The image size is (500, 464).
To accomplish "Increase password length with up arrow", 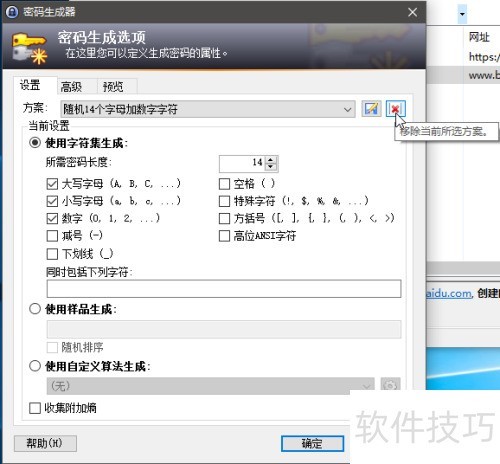I will click(271, 159).
